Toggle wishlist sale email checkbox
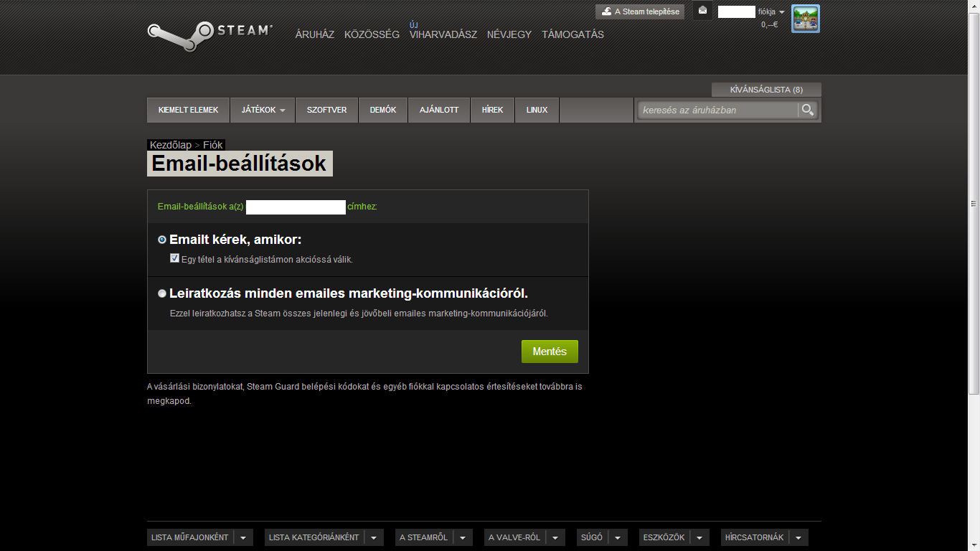980x551 pixels. pos(174,258)
